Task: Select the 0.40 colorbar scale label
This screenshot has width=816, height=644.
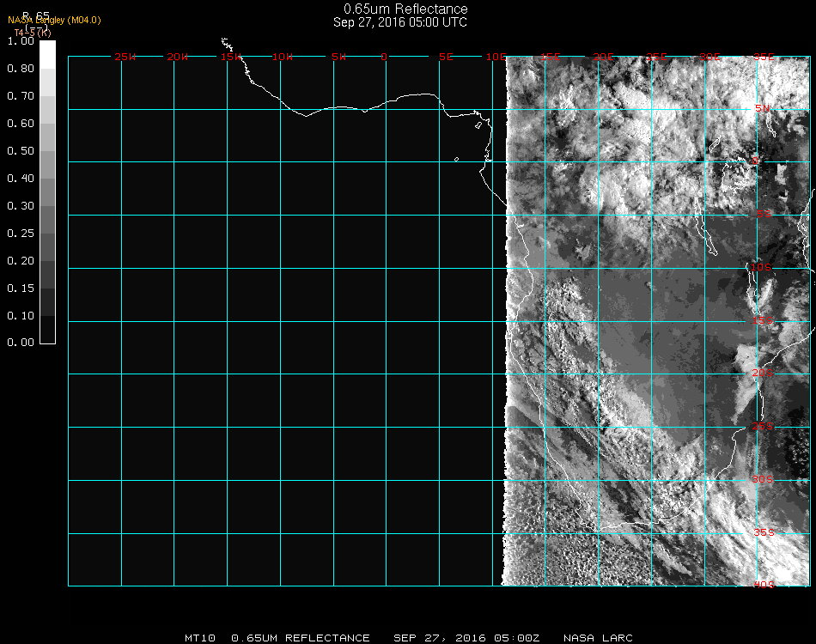Action: [21, 179]
